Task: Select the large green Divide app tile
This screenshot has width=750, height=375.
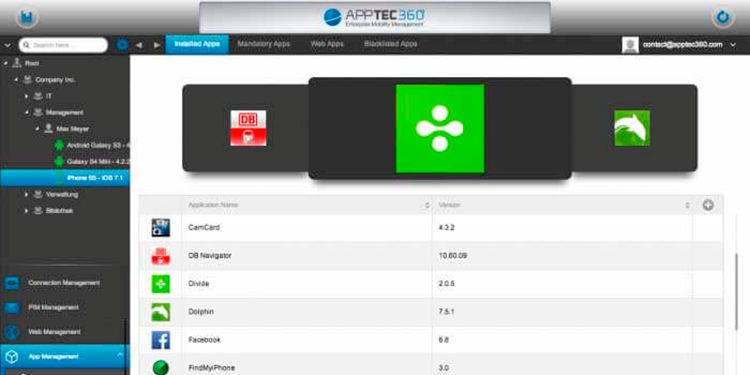Action: pyautogui.click(x=440, y=129)
